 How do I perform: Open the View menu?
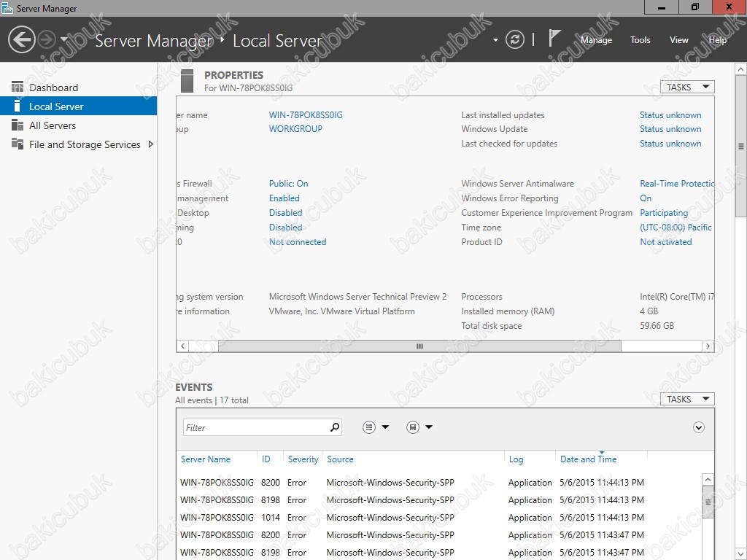point(678,40)
